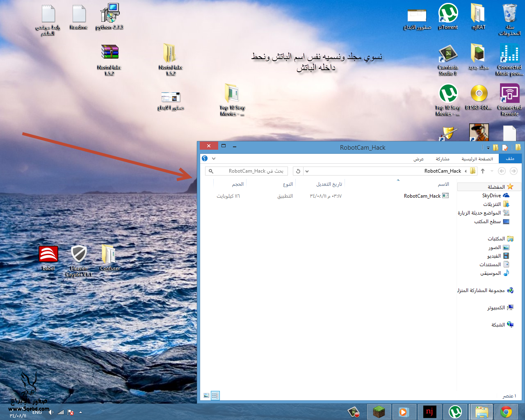Show hidden system tray icons
The image size is (525, 420).
[x=80, y=412]
